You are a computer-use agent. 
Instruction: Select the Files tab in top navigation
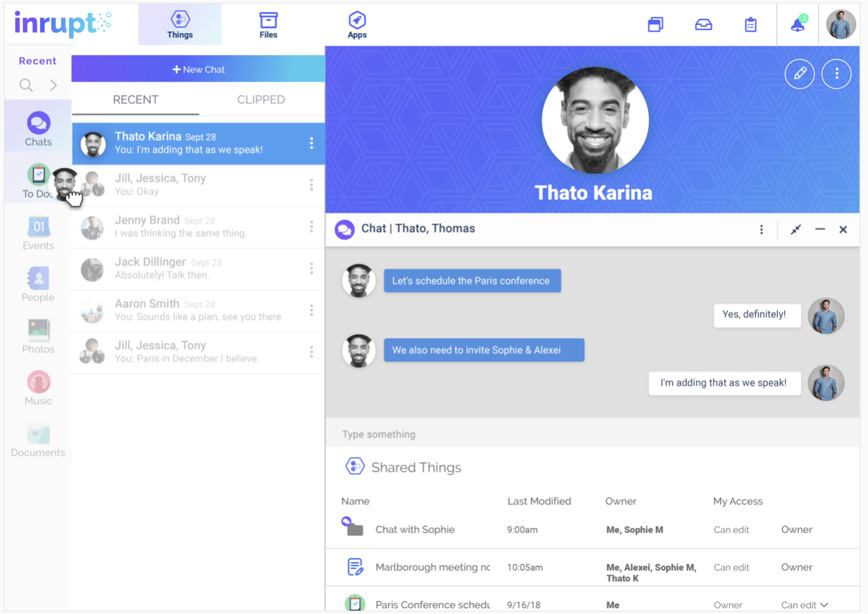point(268,24)
